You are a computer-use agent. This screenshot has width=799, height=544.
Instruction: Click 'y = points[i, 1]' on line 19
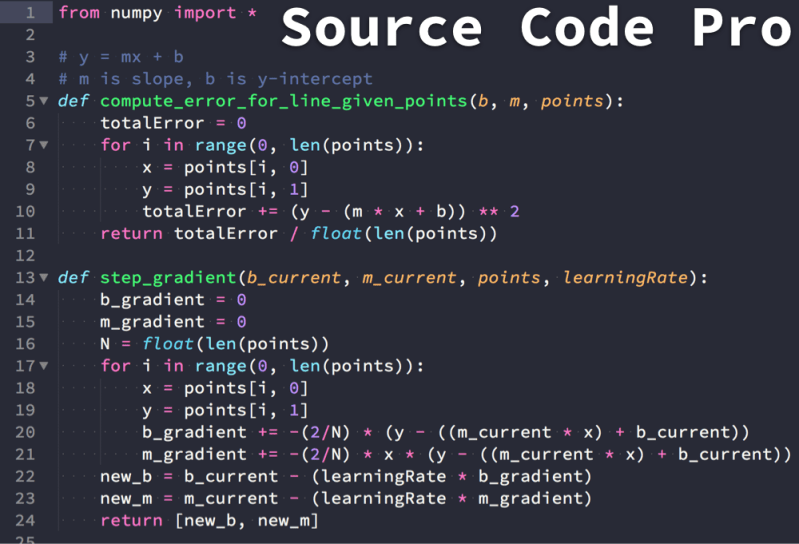tap(225, 410)
